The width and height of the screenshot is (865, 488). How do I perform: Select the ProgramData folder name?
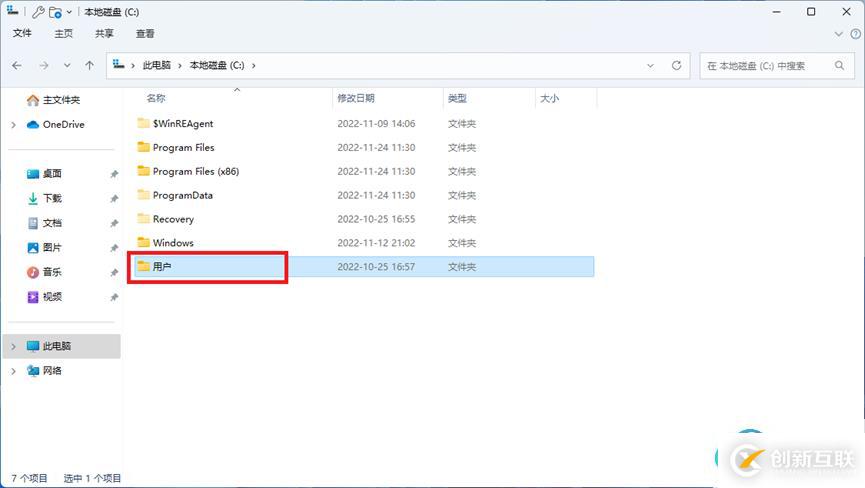pyautogui.click(x=183, y=195)
